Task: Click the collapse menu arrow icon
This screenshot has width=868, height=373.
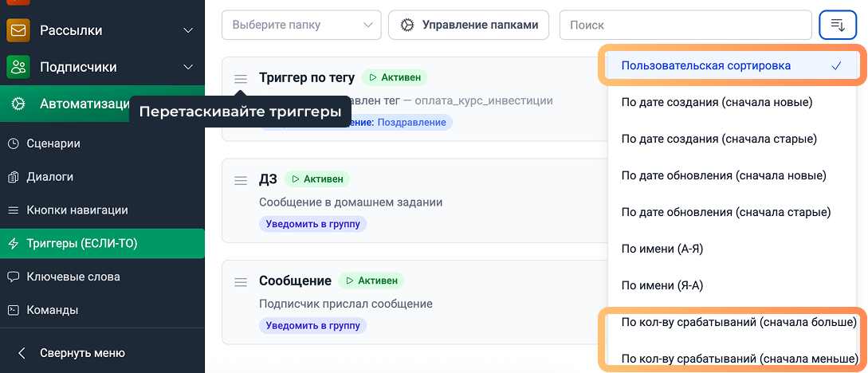Action: 22,353
